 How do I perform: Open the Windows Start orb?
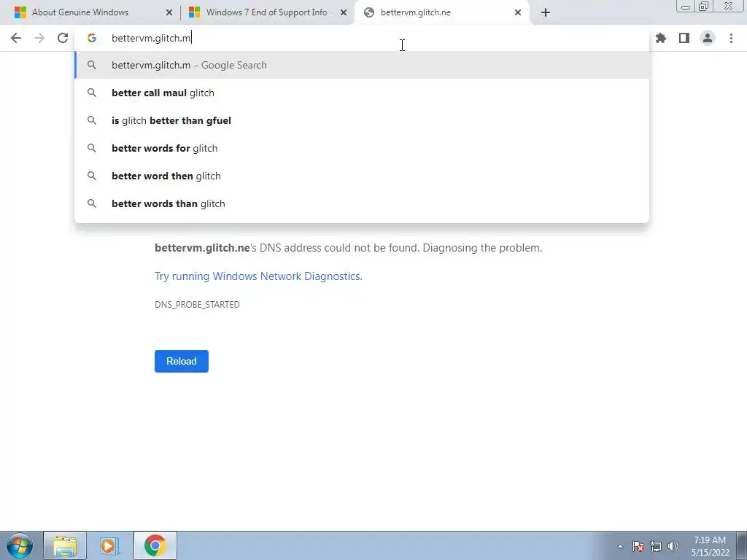click(20, 545)
